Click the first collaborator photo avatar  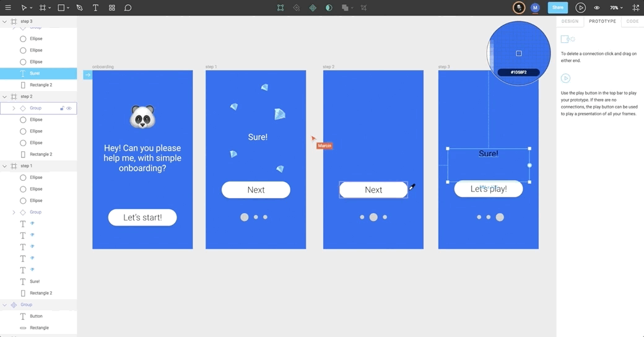(519, 8)
